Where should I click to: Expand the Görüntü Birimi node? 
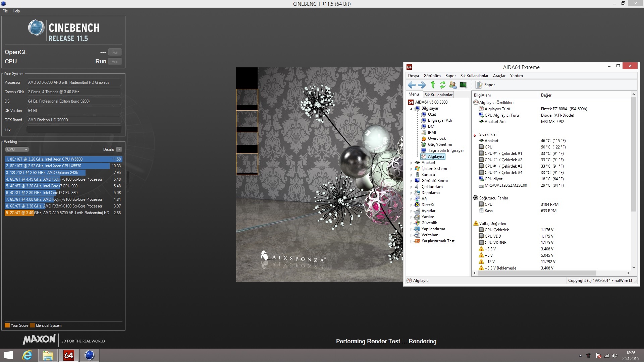(412, 181)
